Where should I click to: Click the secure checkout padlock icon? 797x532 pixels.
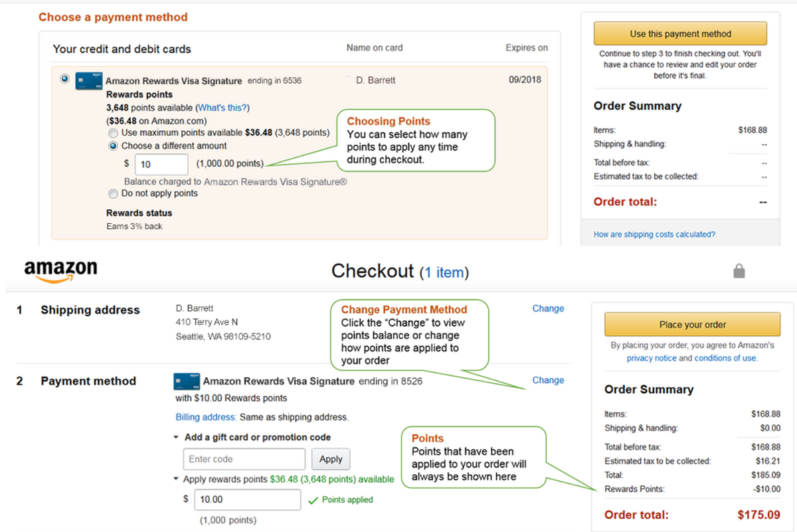click(739, 271)
